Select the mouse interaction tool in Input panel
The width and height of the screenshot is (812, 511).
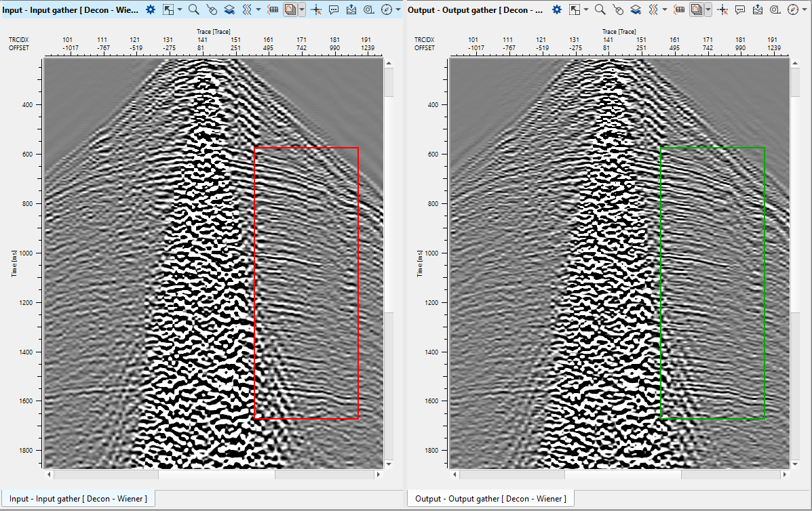[x=212, y=9]
